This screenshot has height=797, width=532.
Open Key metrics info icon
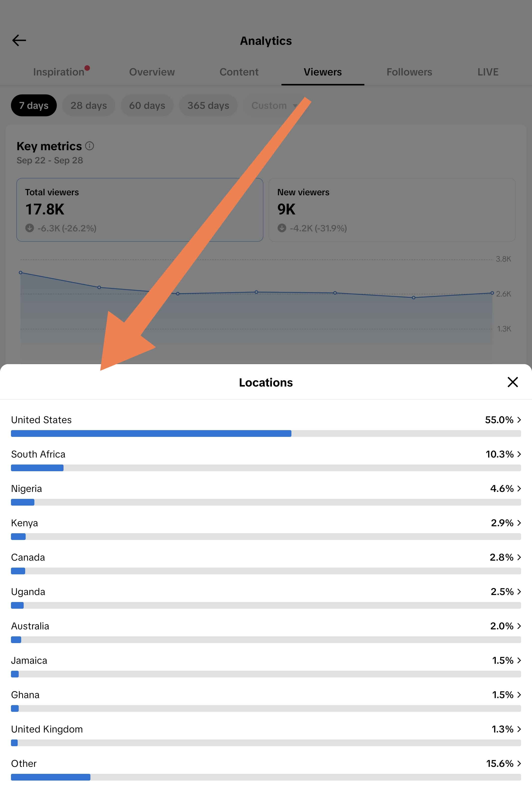point(90,146)
